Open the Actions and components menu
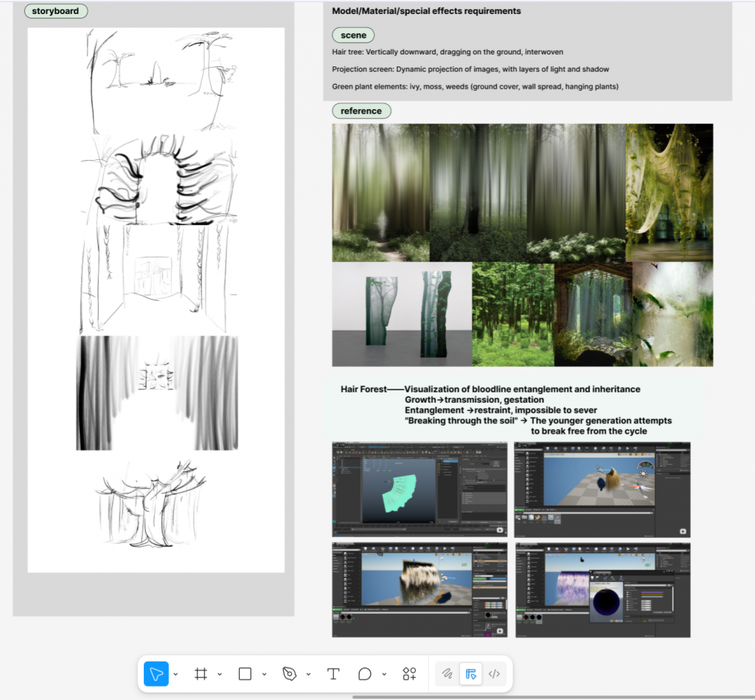 (x=409, y=673)
